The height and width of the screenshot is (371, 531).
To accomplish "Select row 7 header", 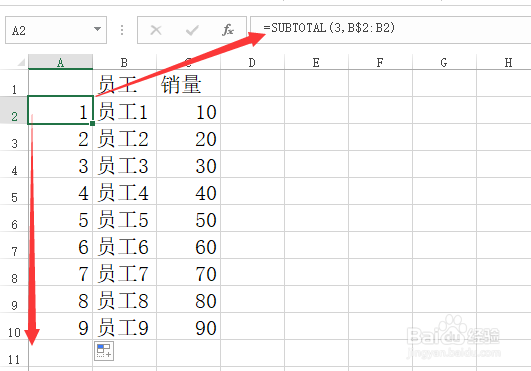I will tap(14, 245).
